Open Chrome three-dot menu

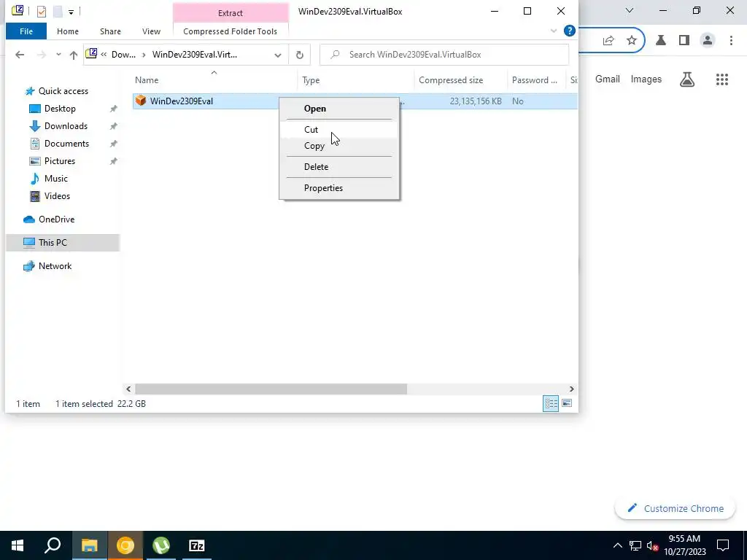click(x=731, y=41)
